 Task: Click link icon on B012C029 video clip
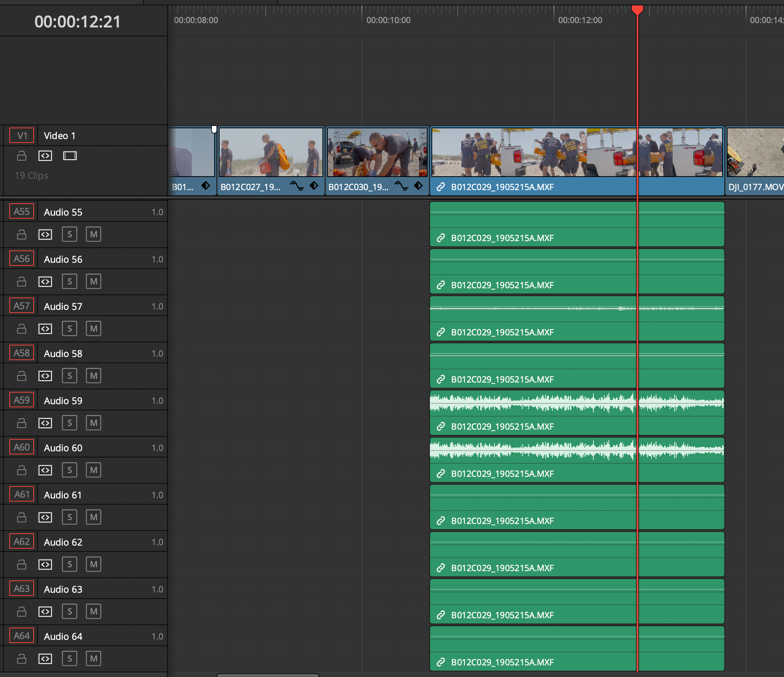[441, 187]
